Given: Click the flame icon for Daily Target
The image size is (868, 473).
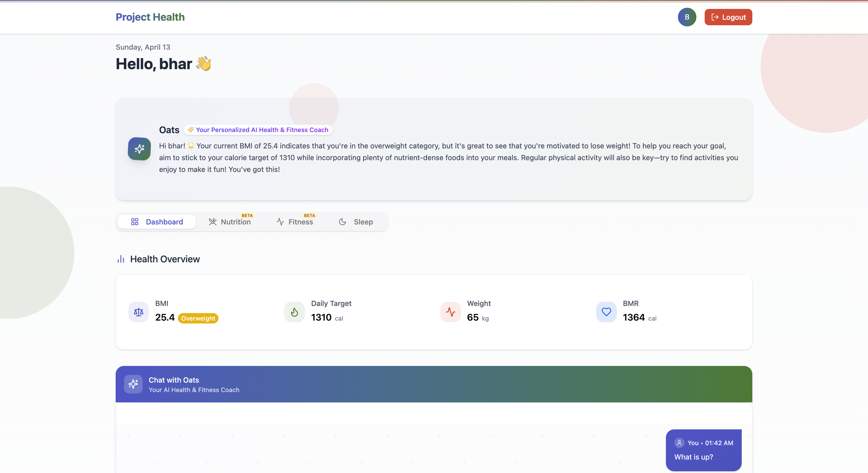Looking at the screenshot, I should pos(294,312).
